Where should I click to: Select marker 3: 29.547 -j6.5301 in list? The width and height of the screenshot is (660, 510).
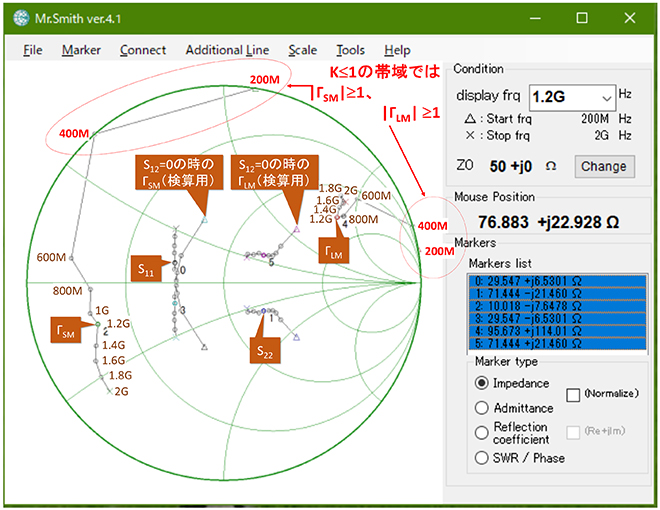click(557, 319)
